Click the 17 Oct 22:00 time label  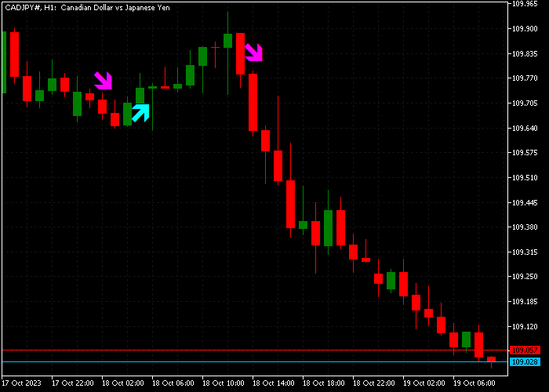coord(72,383)
